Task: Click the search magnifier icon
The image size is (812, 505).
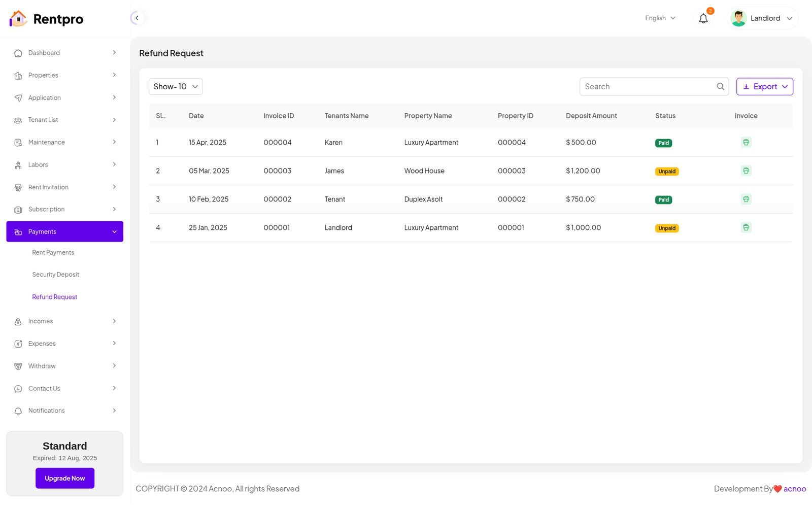Action: (x=720, y=87)
